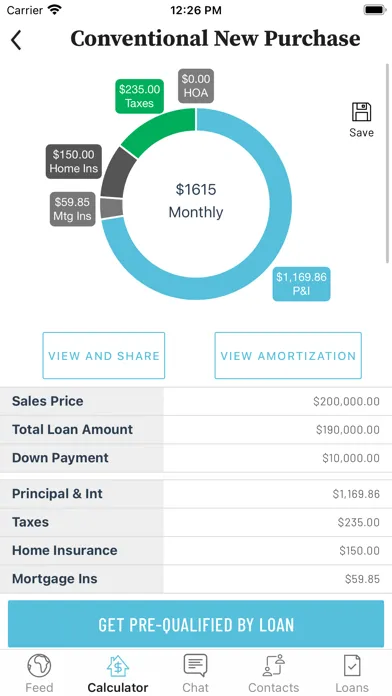Click the View and Share button
This screenshot has width=392, height=696.
tap(103, 356)
